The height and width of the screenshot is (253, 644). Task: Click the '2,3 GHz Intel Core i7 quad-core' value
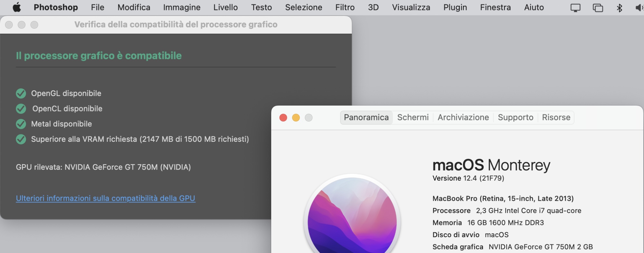(x=529, y=211)
